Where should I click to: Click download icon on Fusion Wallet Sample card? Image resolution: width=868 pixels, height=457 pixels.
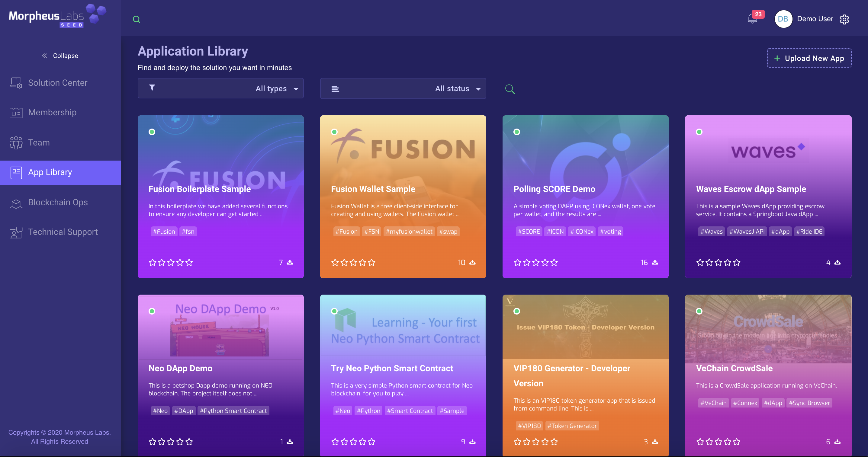[472, 262]
